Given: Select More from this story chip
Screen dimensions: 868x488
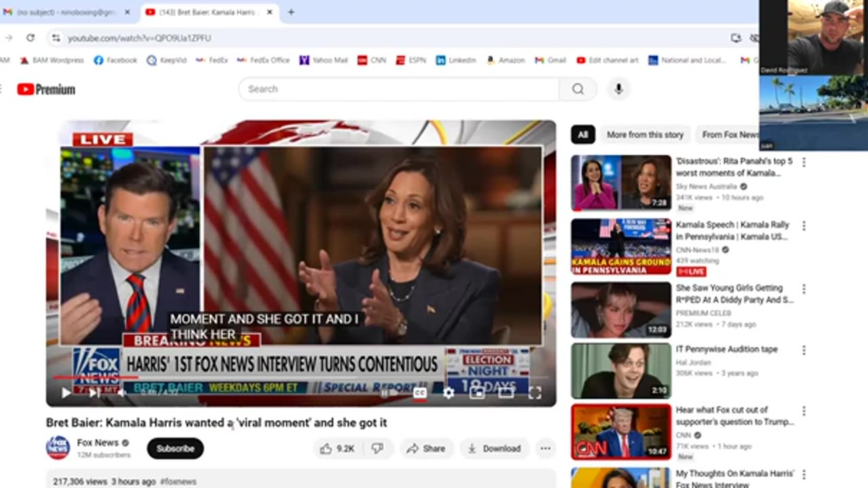Looking at the screenshot, I should (x=645, y=135).
